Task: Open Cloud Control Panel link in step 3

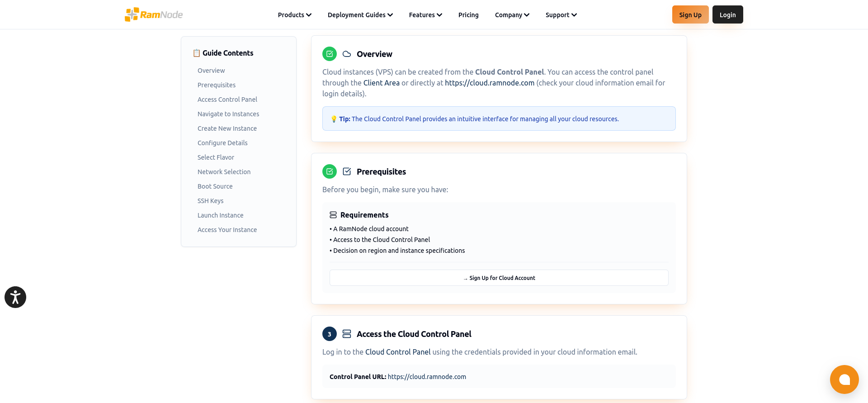Action: pyautogui.click(x=398, y=352)
